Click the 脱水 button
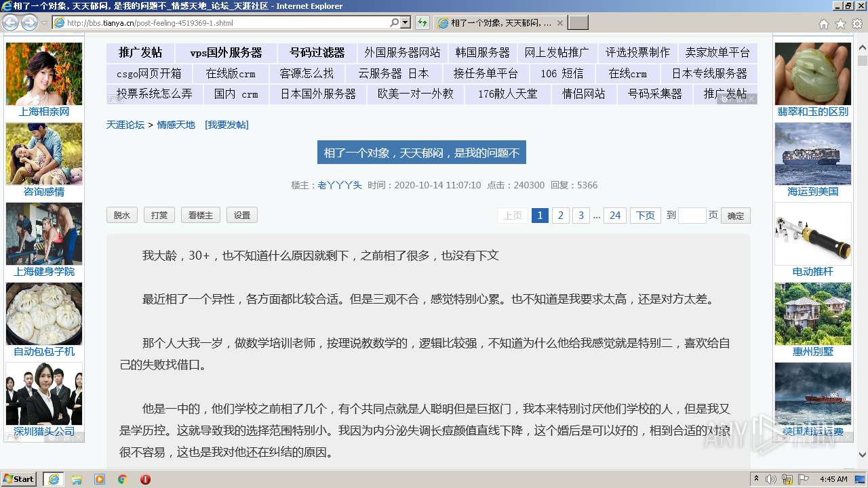The height and width of the screenshot is (488, 868). coord(122,215)
